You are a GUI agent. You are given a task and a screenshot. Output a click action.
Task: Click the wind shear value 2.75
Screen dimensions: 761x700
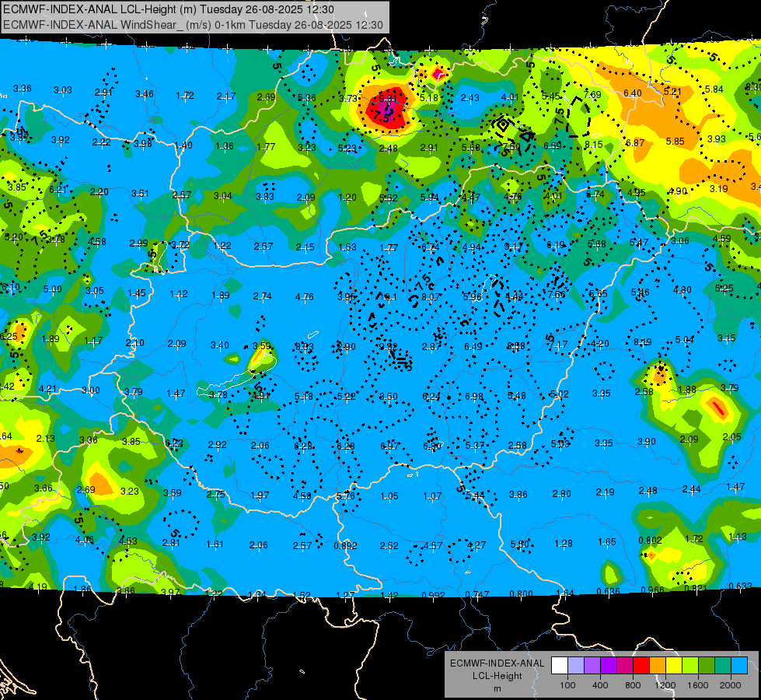click(215, 494)
